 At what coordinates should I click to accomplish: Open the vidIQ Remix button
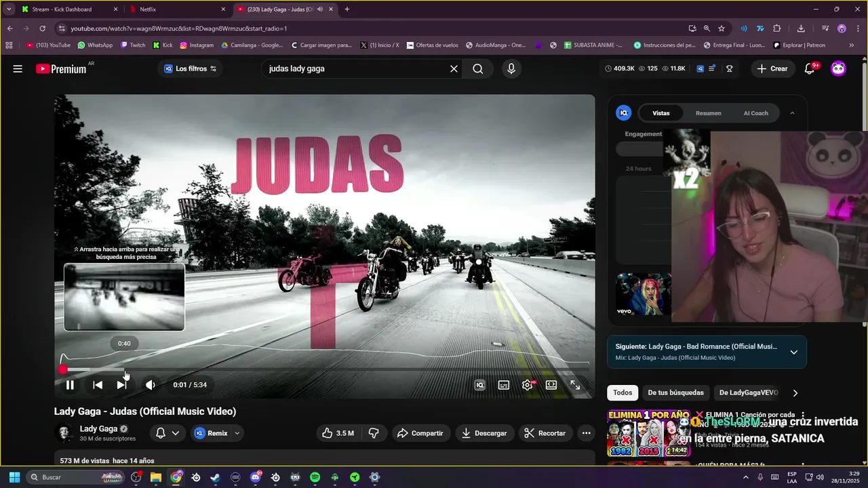(x=211, y=433)
